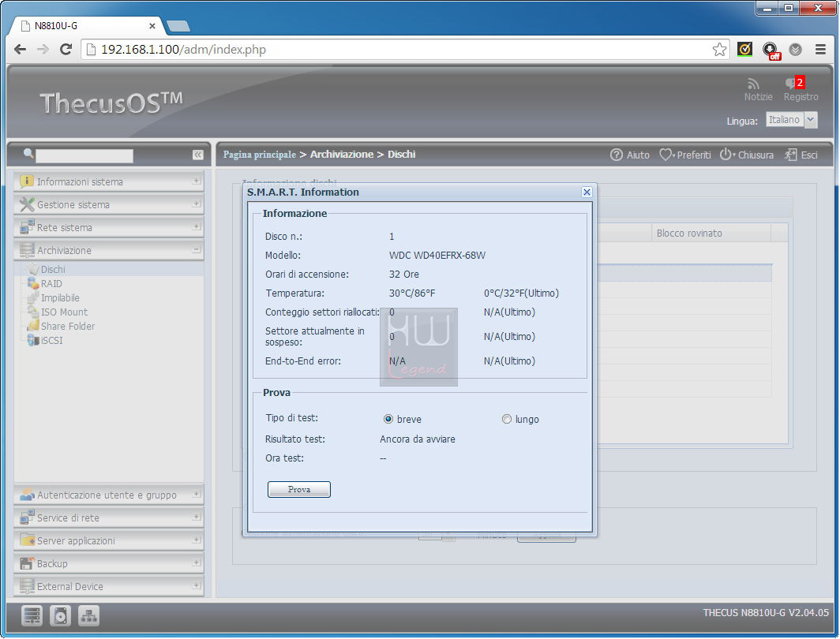
Task: Open ISO Mount in Archiviazione menu
Action: pyautogui.click(x=64, y=312)
